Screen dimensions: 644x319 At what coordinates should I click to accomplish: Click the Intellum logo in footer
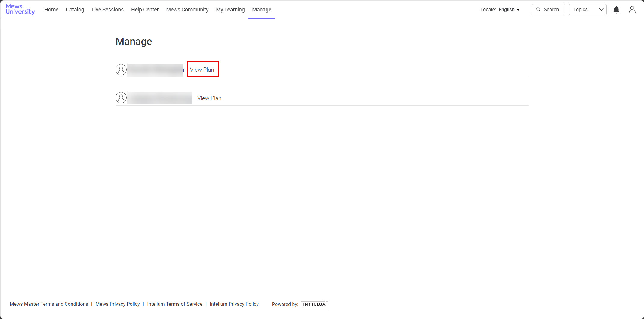tap(314, 305)
